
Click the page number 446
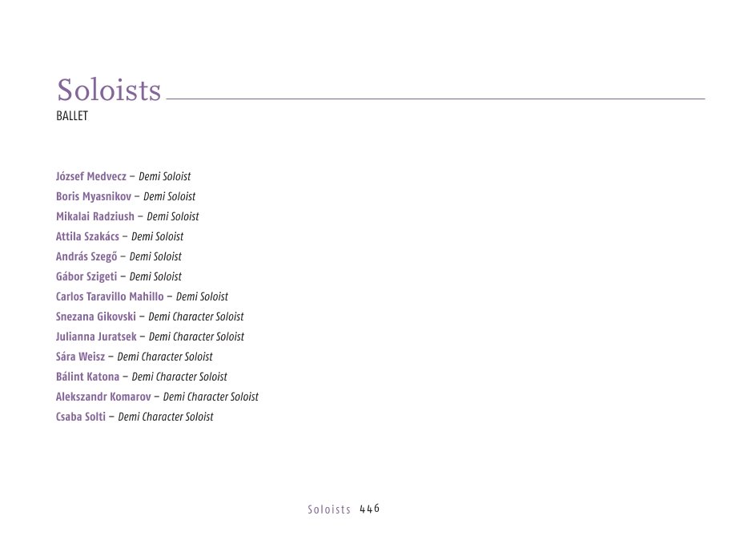click(370, 508)
